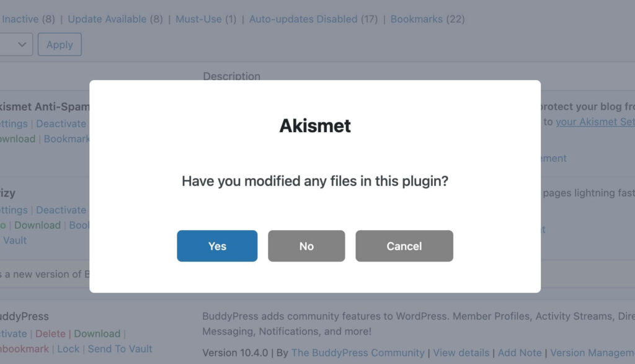Deactivate the plugin below Akismet
The height and width of the screenshot is (364, 635).
pyautogui.click(x=61, y=210)
